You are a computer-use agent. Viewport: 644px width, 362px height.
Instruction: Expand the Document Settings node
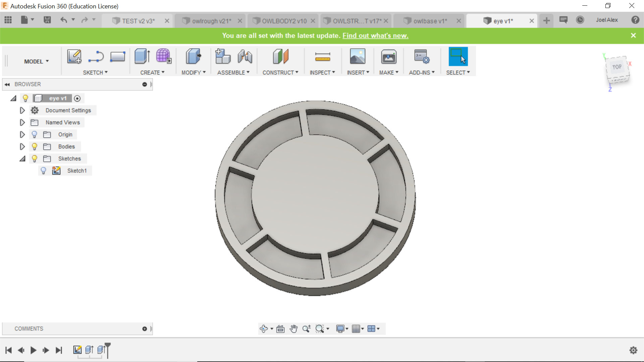pyautogui.click(x=22, y=110)
